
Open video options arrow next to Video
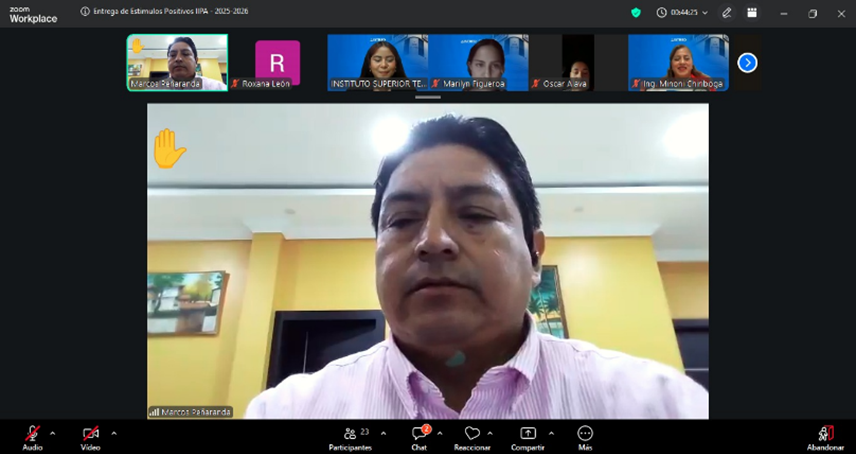[x=114, y=433]
